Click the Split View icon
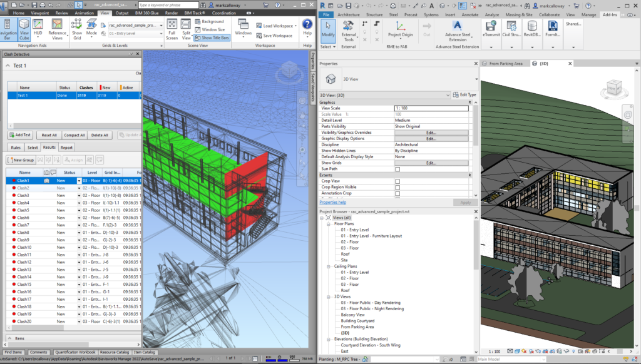Viewport: 641px width, 364px height. click(x=187, y=29)
